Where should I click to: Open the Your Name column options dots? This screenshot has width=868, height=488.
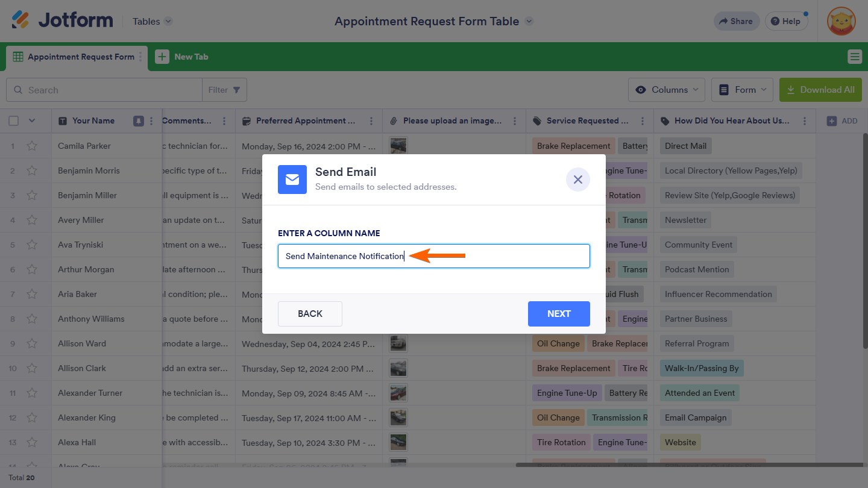click(x=151, y=120)
